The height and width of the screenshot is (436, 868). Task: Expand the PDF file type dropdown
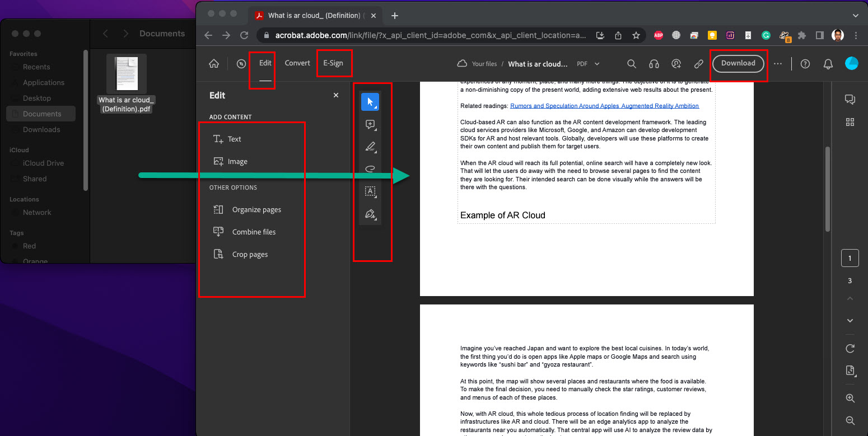coord(597,64)
